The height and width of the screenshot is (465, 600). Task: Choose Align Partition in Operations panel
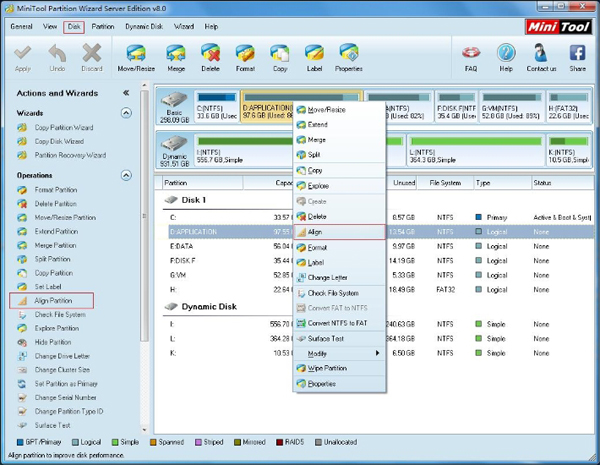[x=52, y=300]
